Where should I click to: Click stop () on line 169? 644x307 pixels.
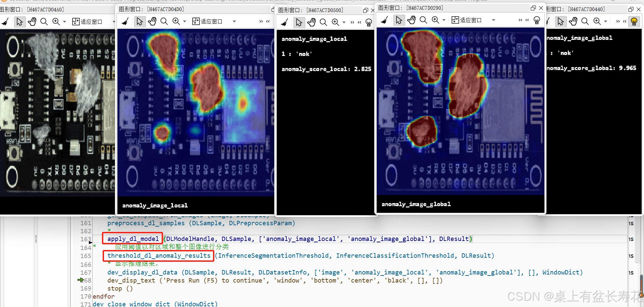[x=120, y=289]
